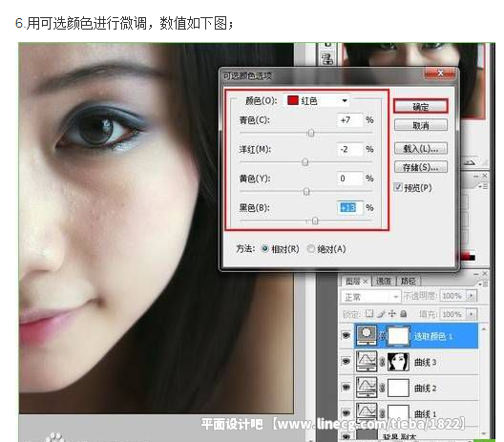Select the 曲线 2 white layer mask
This screenshot has height=442, width=504.
(x=399, y=388)
